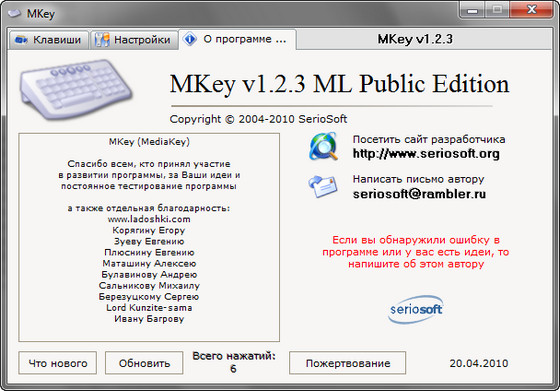Open the http://www.seriosoft.org link
Image resolution: width=560 pixels, height=391 pixels.
(426, 154)
